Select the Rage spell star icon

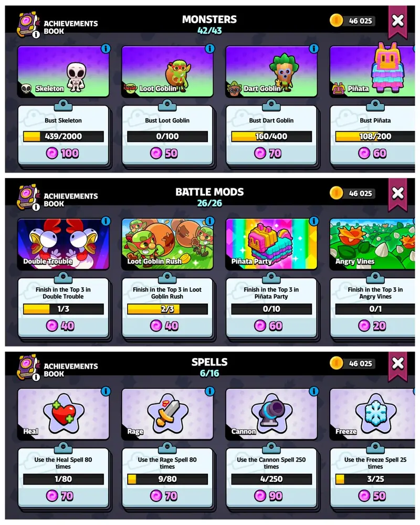coord(167,414)
